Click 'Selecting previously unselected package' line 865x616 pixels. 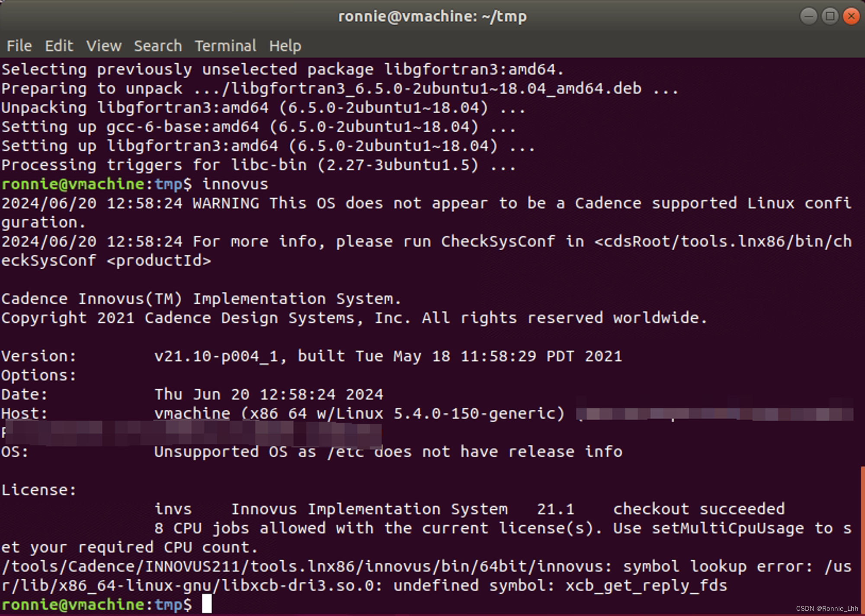click(x=283, y=69)
